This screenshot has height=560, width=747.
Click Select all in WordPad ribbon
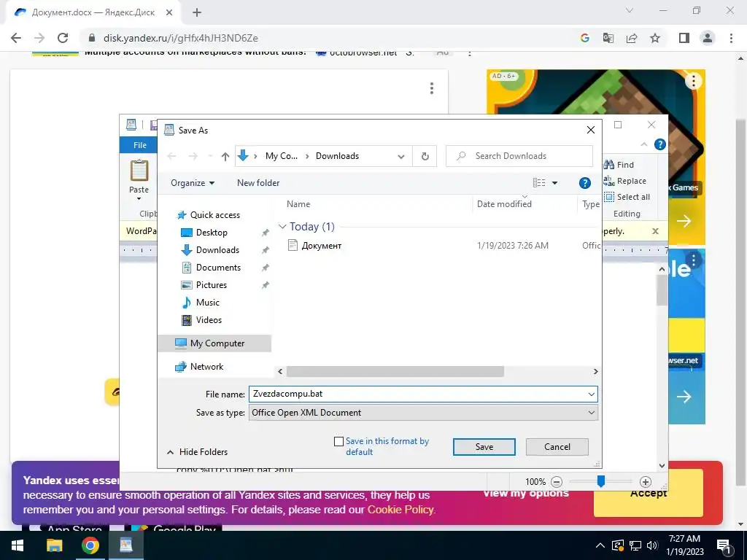click(627, 197)
